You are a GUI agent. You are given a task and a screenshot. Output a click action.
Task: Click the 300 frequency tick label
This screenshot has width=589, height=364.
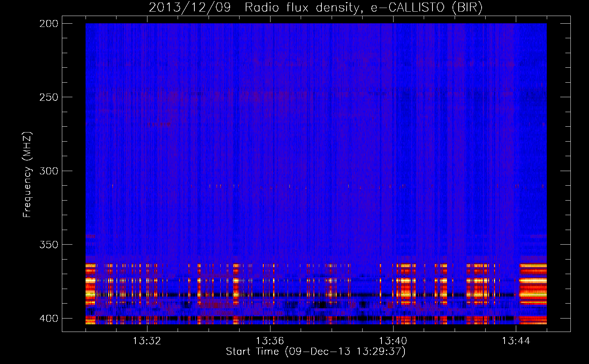pos(48,171)
